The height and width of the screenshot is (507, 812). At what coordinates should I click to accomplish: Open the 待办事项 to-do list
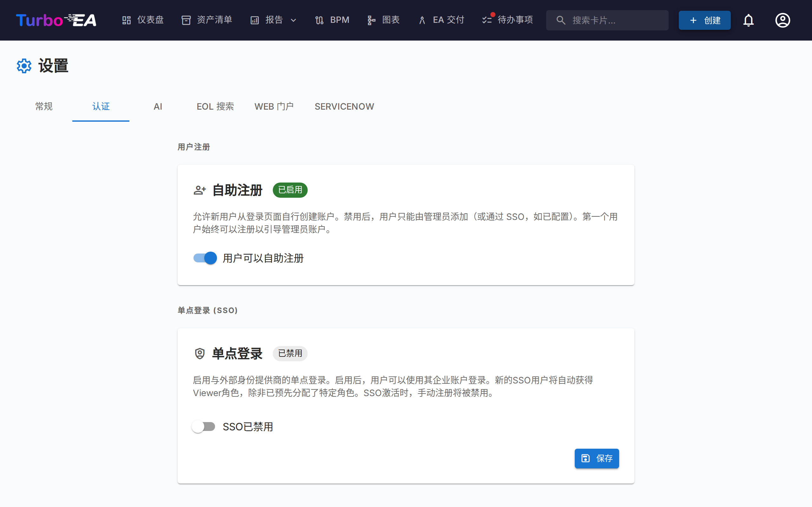[507, 20]
